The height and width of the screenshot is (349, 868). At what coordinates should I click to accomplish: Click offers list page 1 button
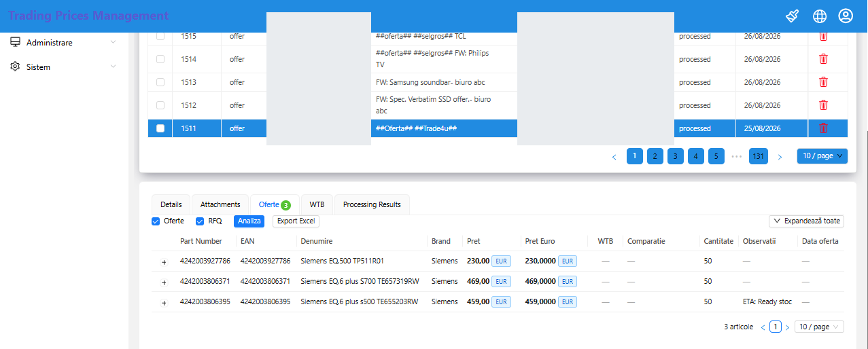tap(775, 327)
